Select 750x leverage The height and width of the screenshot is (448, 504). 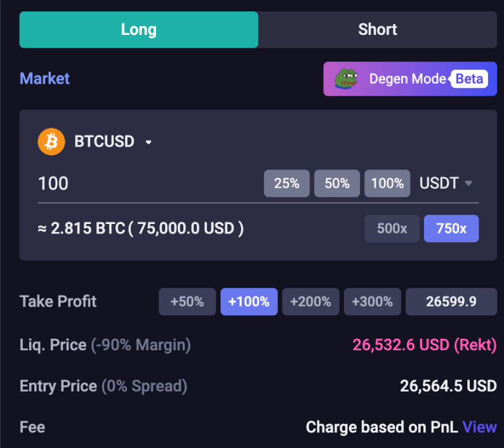coord(451,228)
